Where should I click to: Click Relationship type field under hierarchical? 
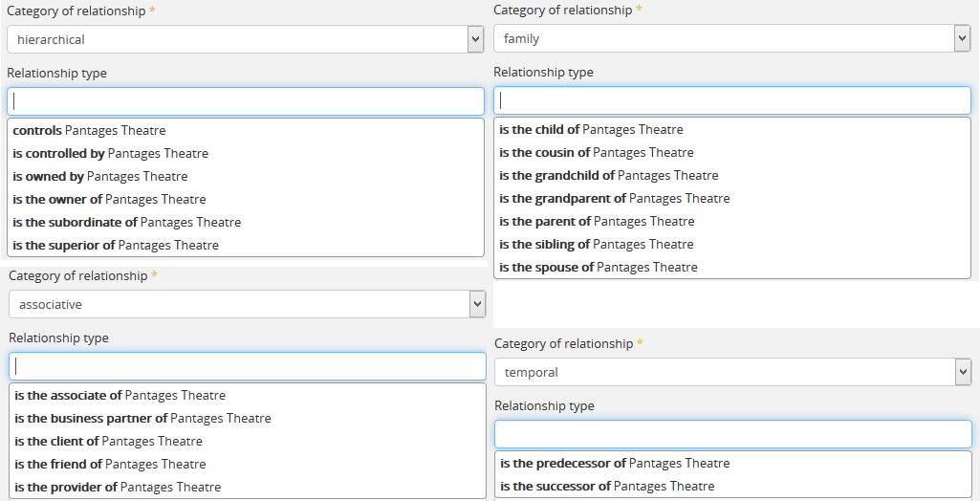click(x=246, y=101)
